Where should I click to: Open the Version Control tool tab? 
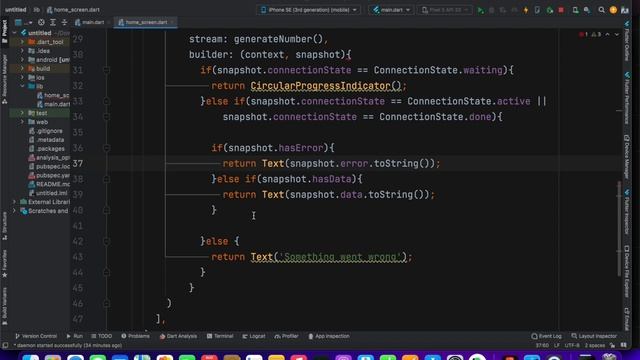click(x=36, y=336)
